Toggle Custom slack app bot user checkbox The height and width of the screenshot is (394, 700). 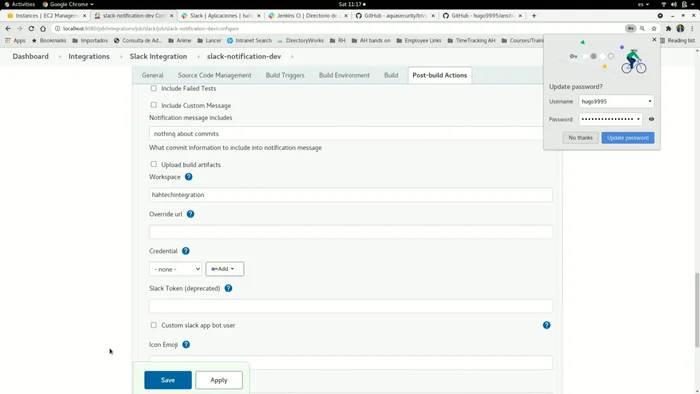click(x=154, y=325)
